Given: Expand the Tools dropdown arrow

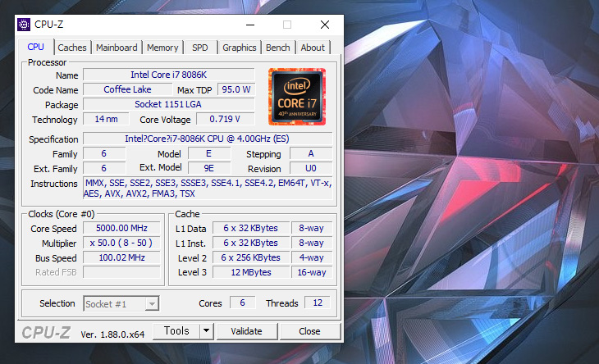Looking at the screenshot, I should pos(206,331).
